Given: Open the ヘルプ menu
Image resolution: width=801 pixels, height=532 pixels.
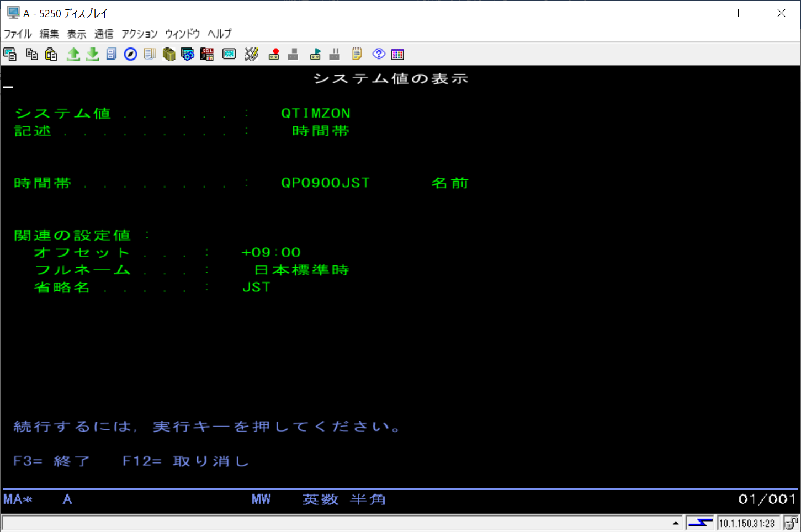Looking at the screenshot, I should pyautogui.click(x=220, y=34).
